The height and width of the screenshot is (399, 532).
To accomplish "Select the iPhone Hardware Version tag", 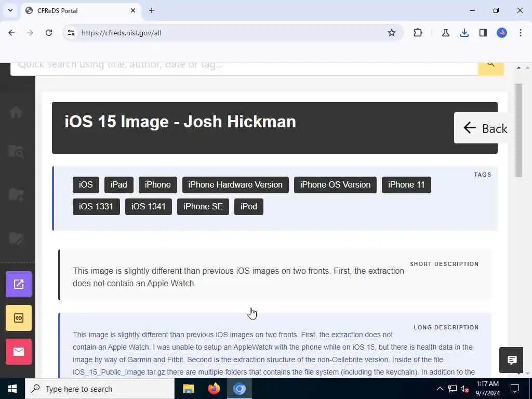I will [235, 185].
